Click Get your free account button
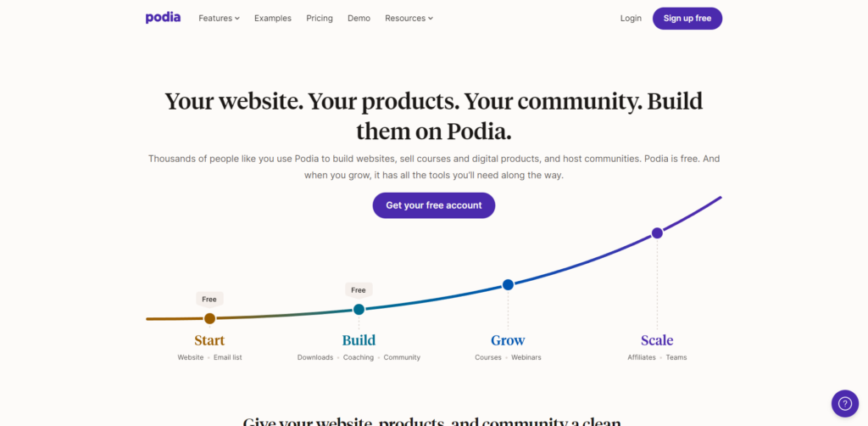The width and height of the screenshot is (868, 426). 433,205
